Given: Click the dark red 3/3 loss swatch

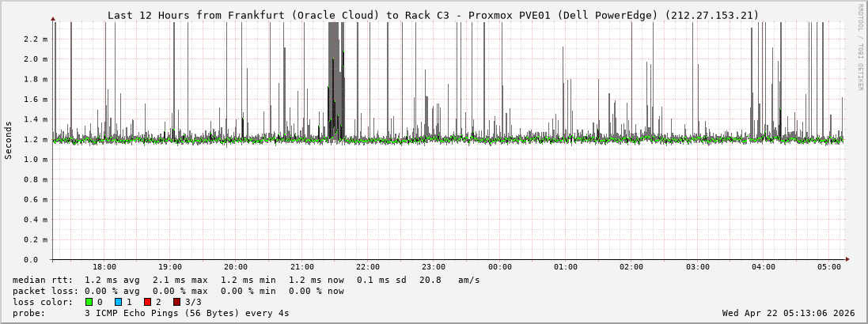Looking at the screenshot, I should pyautogui.click(x=176, y=302).
